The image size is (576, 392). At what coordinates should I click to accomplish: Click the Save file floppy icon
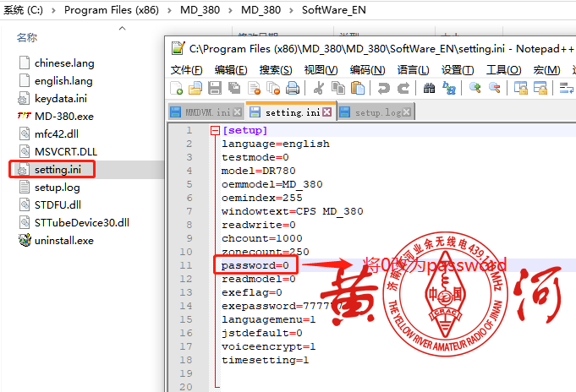[215, 88]
